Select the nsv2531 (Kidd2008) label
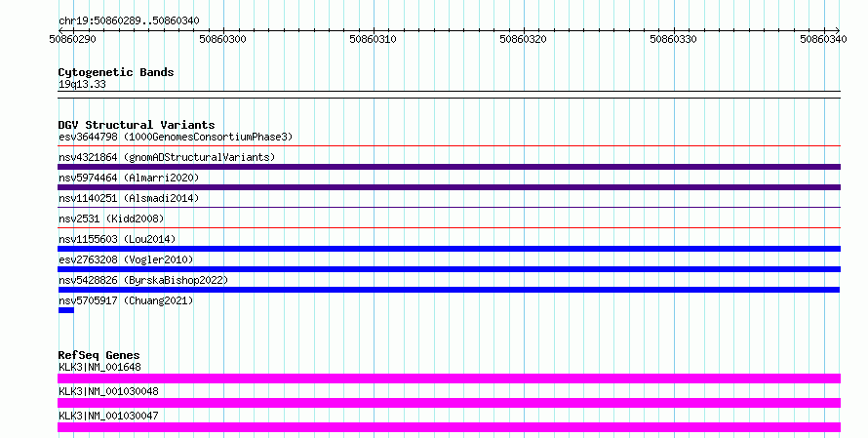The width and height of the screenshot is (868, 438). pyautogui.click(x=111, y=219)
